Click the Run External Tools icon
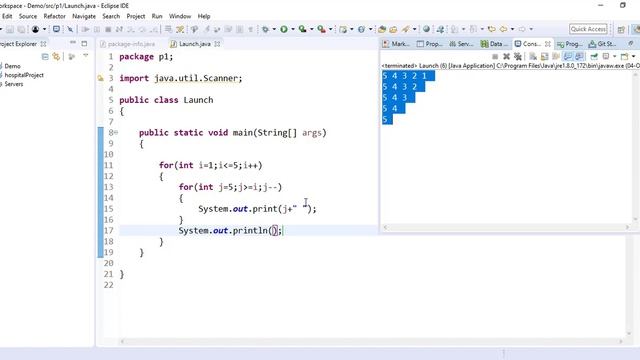This screenshot has width=640, height=360. point(322,29)
